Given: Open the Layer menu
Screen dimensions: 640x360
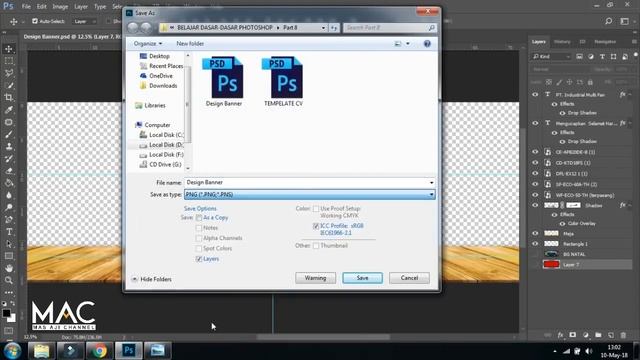Looking at the screenshot, I should tap(81, 7).
